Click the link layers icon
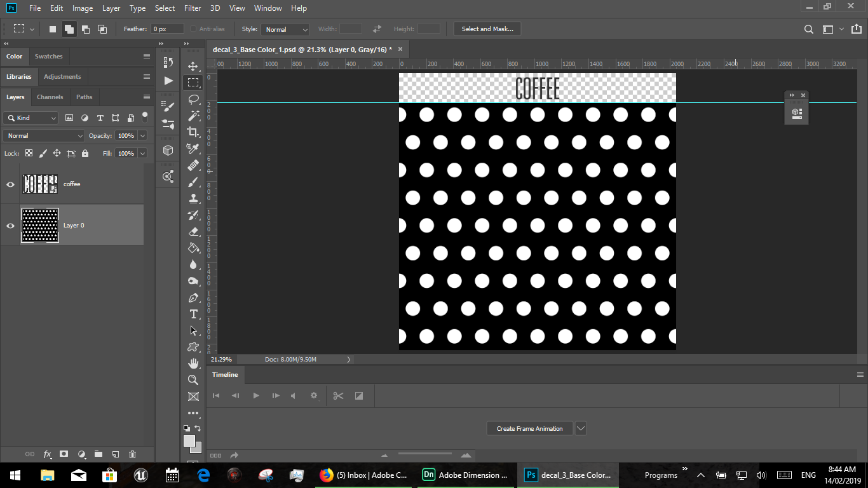The height and width of the screenshot is (488, 868). [x=29, y=454]
